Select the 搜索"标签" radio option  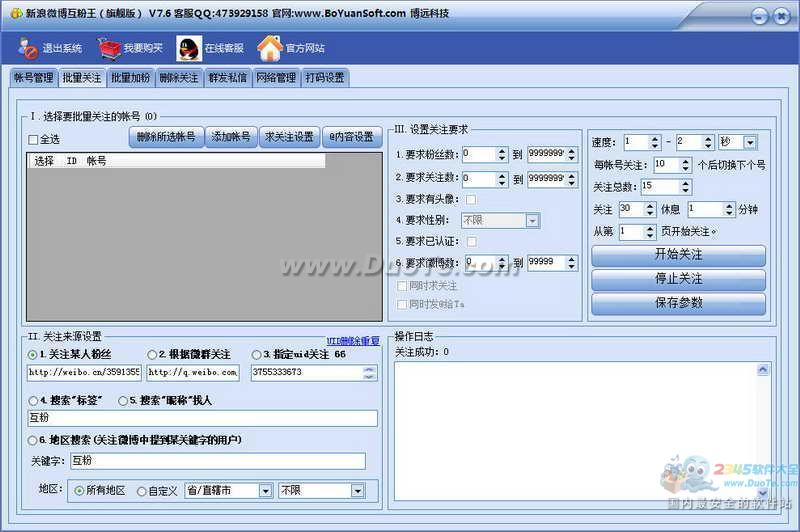34,401
